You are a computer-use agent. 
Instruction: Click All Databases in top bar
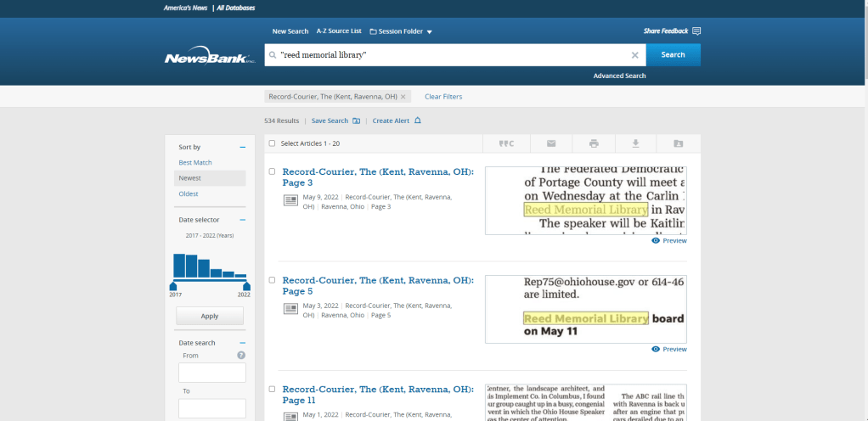point(236,8)
